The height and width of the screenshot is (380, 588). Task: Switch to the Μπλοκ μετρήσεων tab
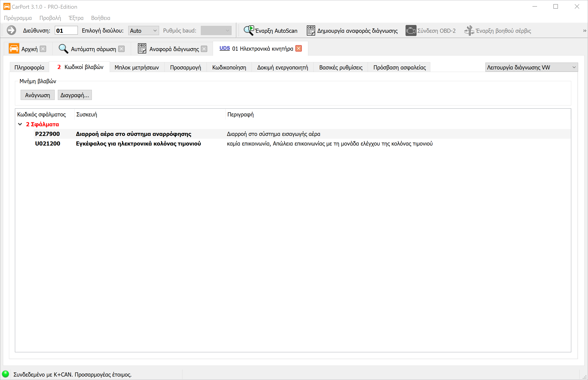pyautogui.click(x=137, y=67)
